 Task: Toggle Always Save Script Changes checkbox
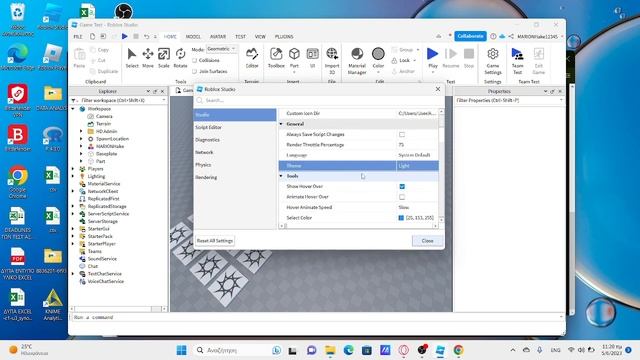402,134
